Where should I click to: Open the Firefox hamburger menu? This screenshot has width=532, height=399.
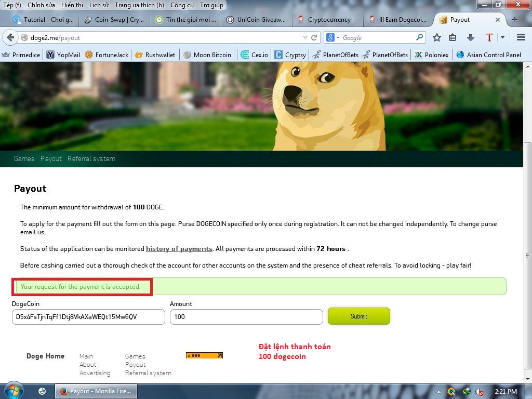point(521,37)
